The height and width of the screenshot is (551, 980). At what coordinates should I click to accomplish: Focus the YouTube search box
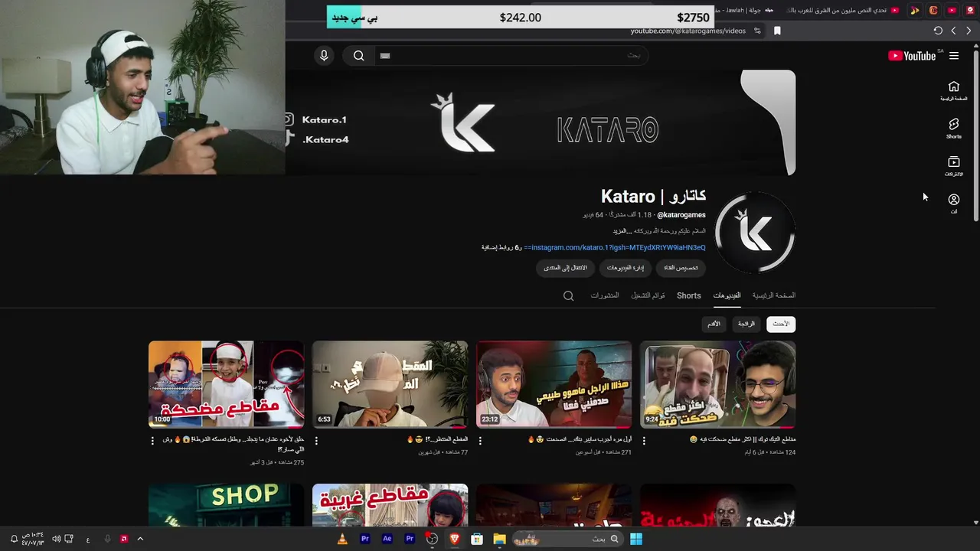click(x=511, y=55)
